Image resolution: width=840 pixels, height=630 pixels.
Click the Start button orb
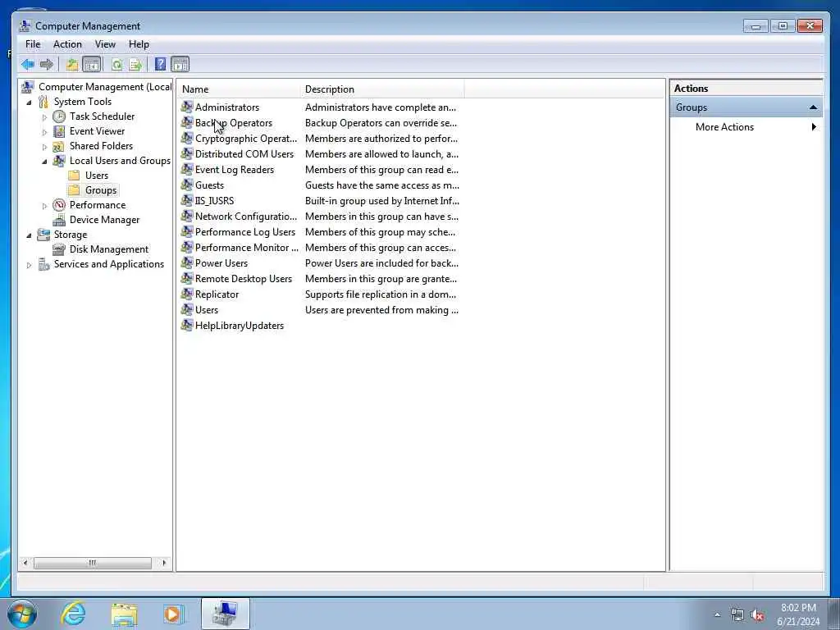click(x=22, y=614)
